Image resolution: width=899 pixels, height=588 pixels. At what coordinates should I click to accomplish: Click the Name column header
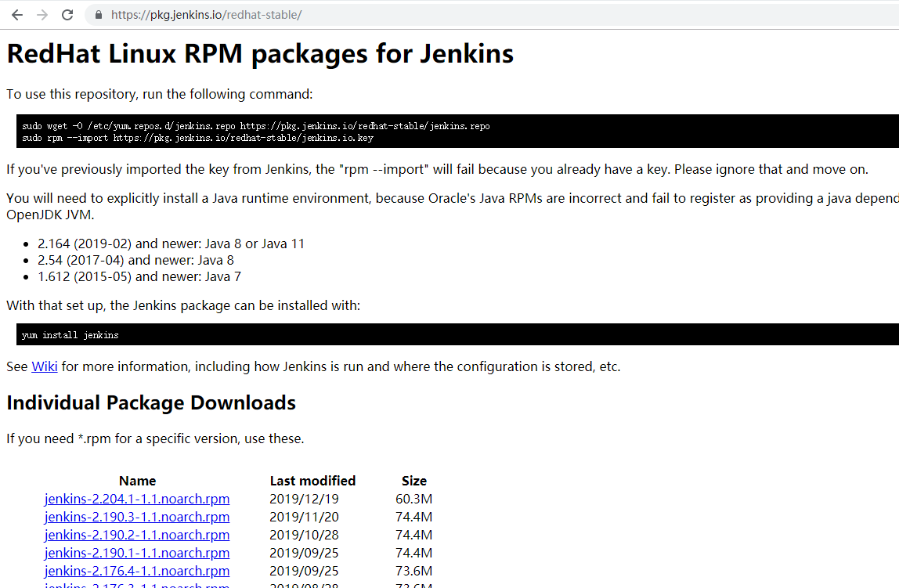[138, 481]
